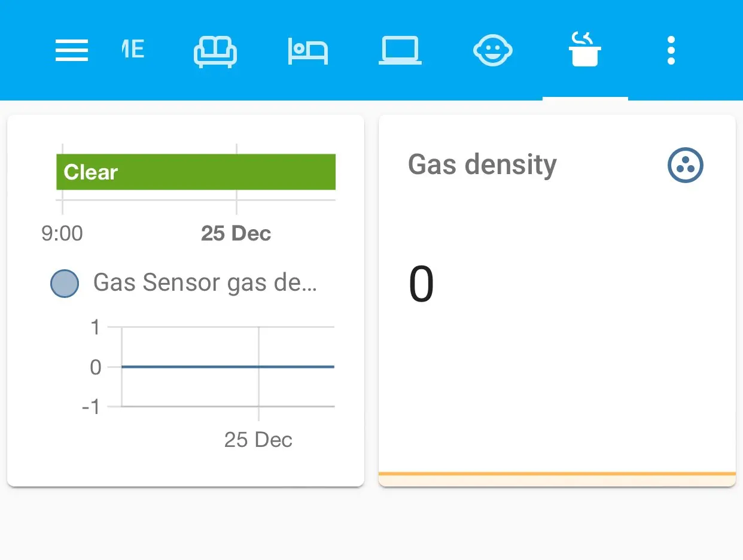Go to the baby face tab
The height and width of the screenshot is (560, 743).
pyautogui.click(x=493, y=50)
